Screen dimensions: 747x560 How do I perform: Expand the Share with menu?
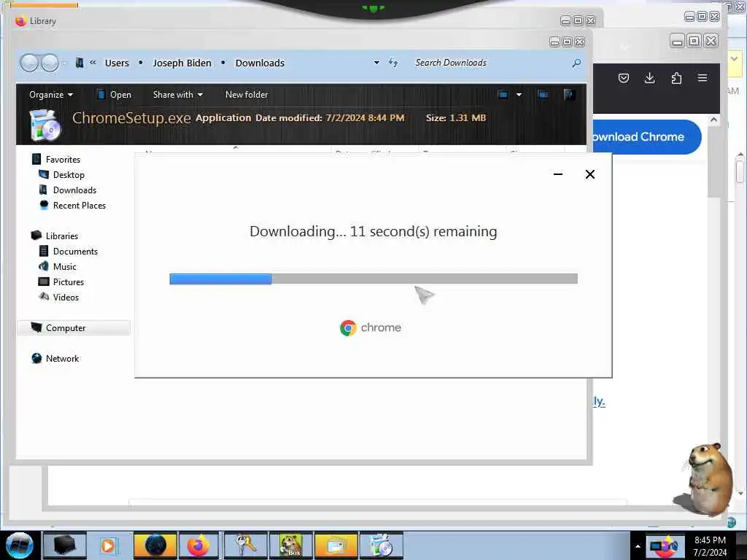pyautogui.click(x=178, y=95)
